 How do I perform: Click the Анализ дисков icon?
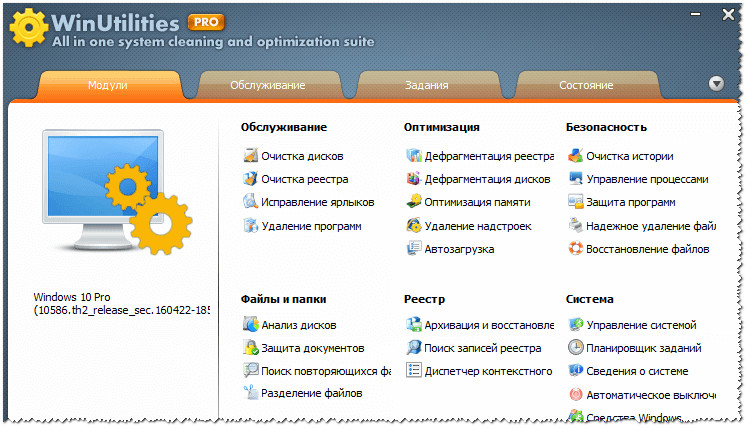[250, 324]
